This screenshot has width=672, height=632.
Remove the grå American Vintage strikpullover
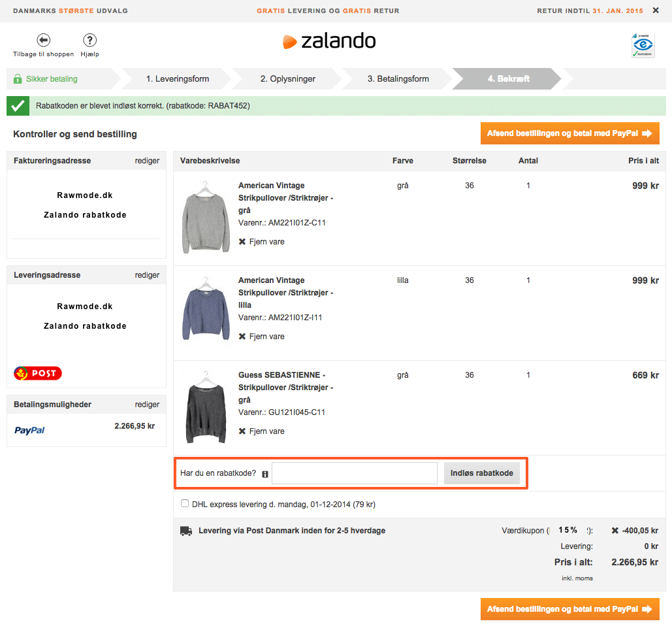pos(261,241)
